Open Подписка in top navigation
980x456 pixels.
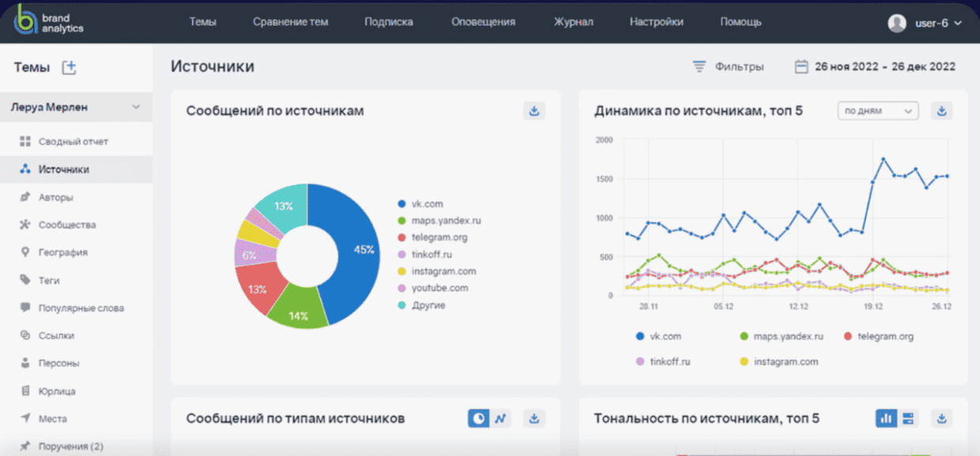[388, 22]
